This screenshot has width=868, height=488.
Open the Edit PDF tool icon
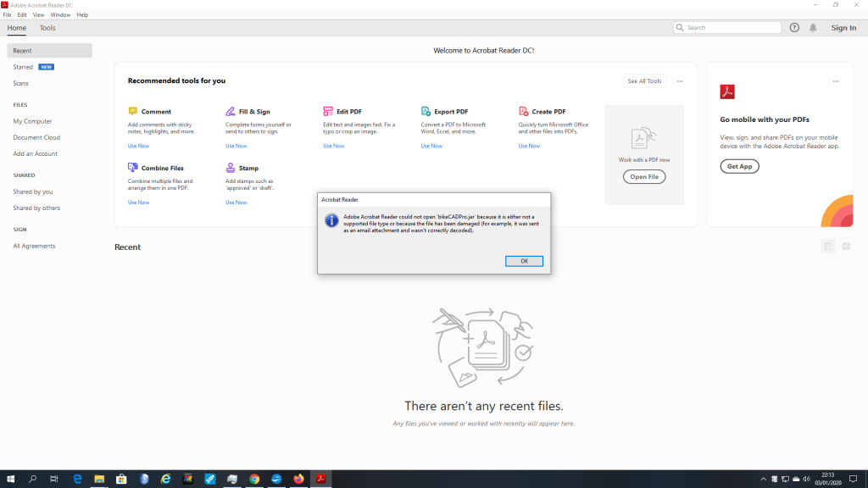click(x=328, y=111)
